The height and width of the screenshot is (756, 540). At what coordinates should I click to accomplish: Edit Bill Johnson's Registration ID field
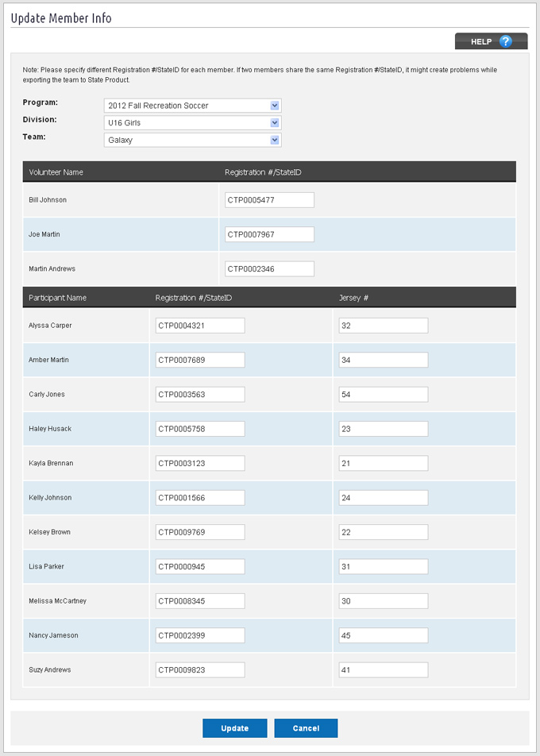coord(269,200)
